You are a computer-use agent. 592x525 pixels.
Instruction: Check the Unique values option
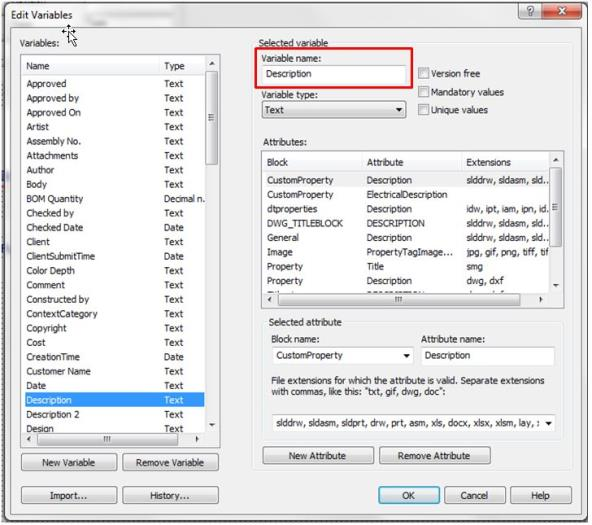[x=424, y=110]
